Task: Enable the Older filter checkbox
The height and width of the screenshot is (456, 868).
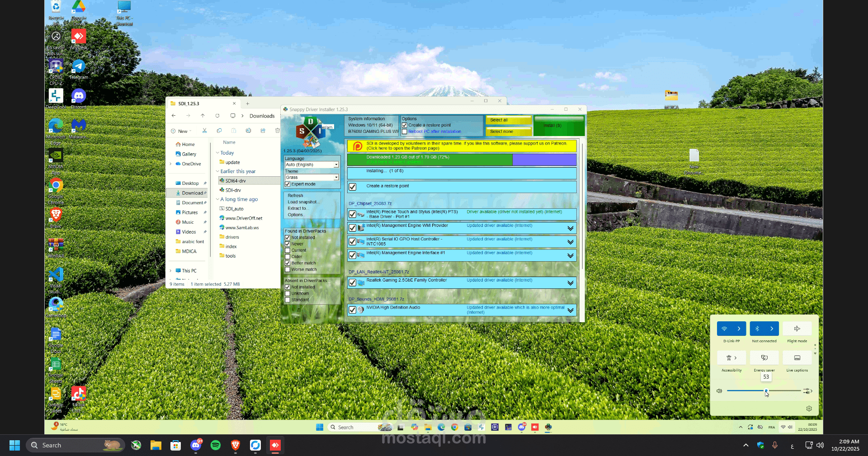Action: pos(287,256)
